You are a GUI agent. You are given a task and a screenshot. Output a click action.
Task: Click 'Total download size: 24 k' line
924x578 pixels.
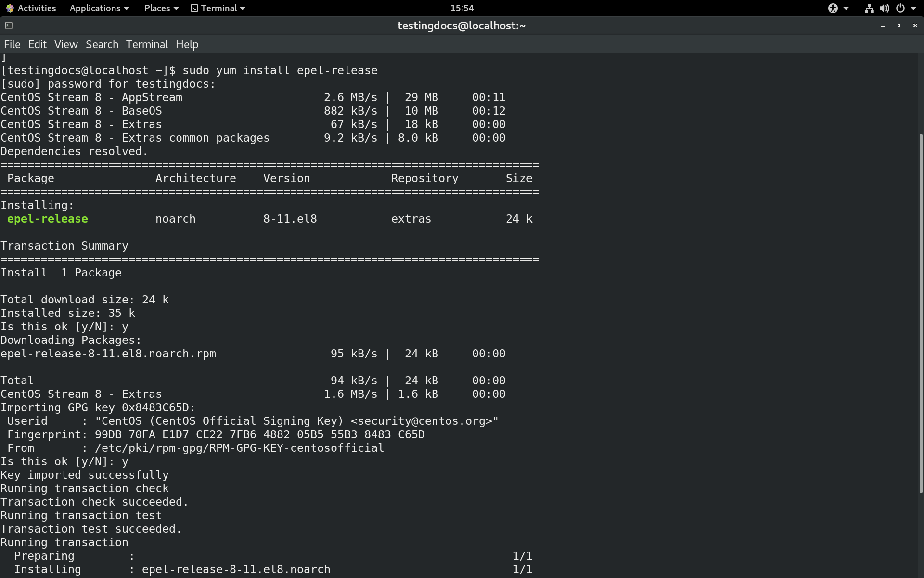(85, 300)
